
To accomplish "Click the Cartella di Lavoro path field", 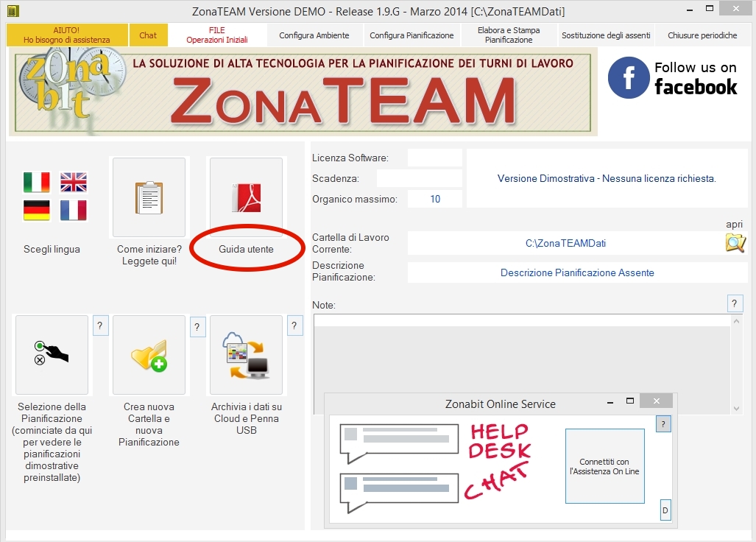I will [565, 243].
